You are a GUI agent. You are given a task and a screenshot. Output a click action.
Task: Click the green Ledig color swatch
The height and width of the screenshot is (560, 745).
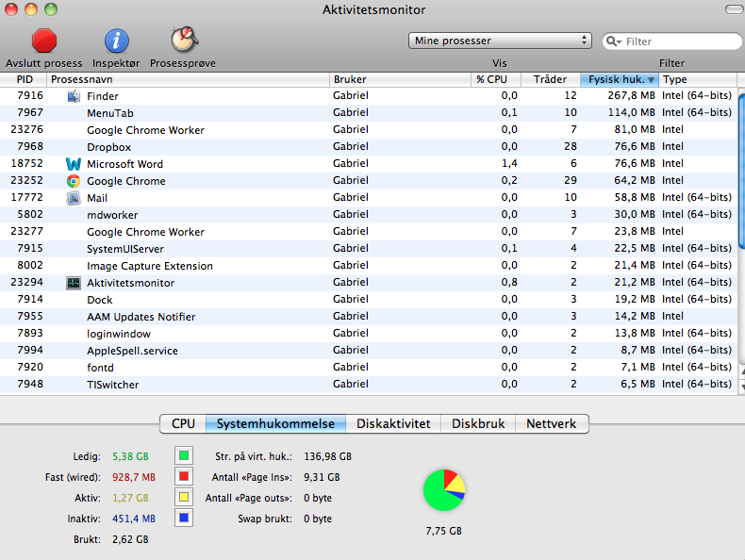[184, 456]
